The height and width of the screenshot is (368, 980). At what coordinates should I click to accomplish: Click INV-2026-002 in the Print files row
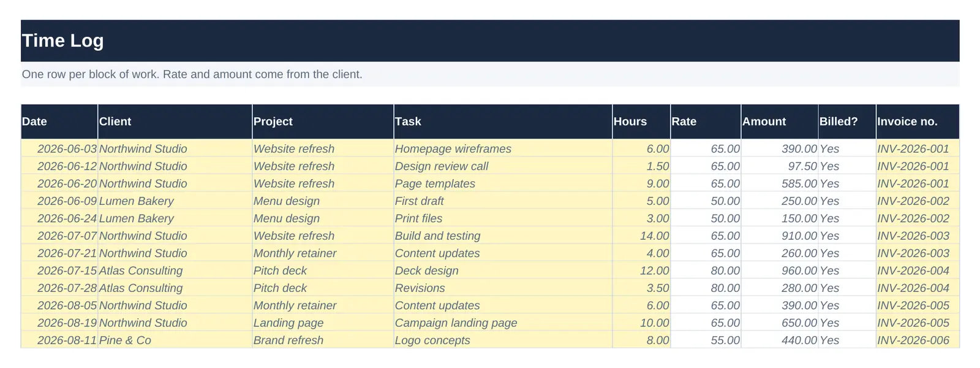pos(918,218)
